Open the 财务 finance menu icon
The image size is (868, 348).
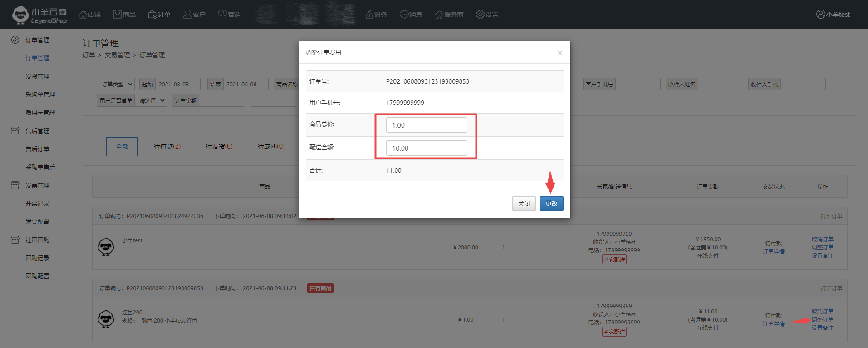click(369, 15)
